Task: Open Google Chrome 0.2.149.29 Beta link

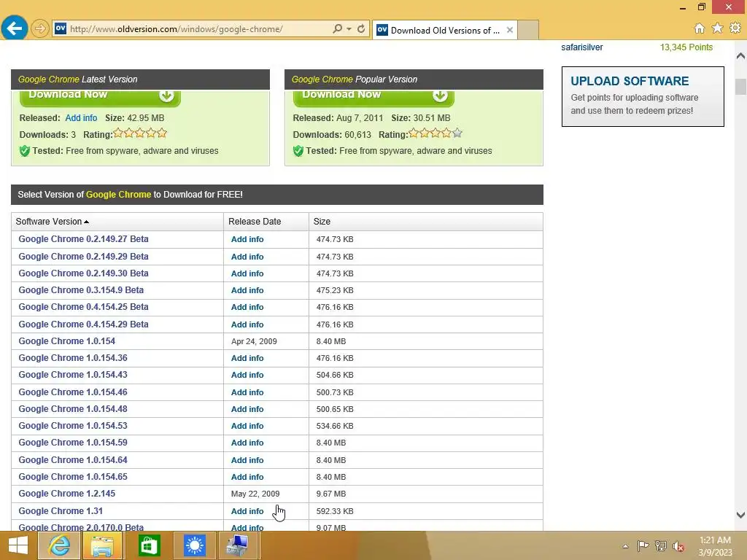Action: point(83,256)
